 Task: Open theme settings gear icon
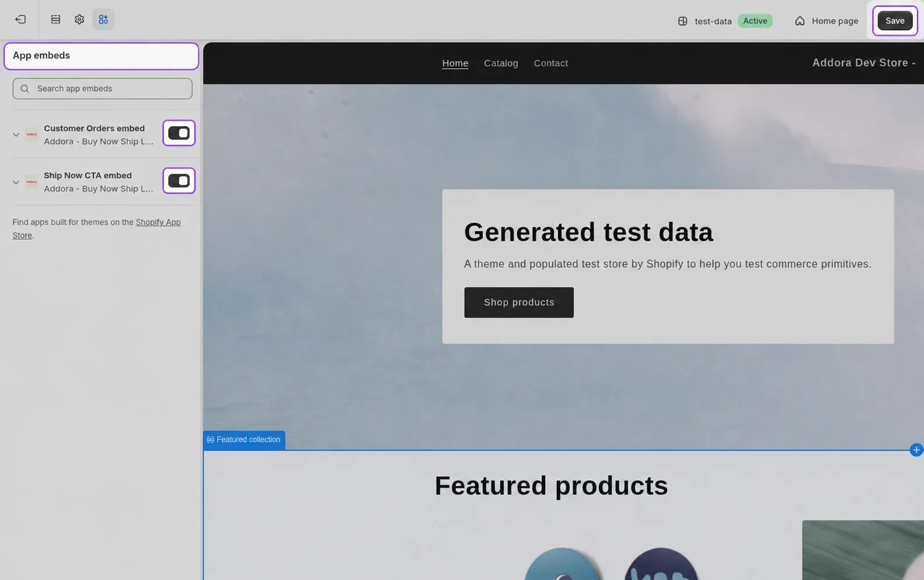tap(79, 20)
